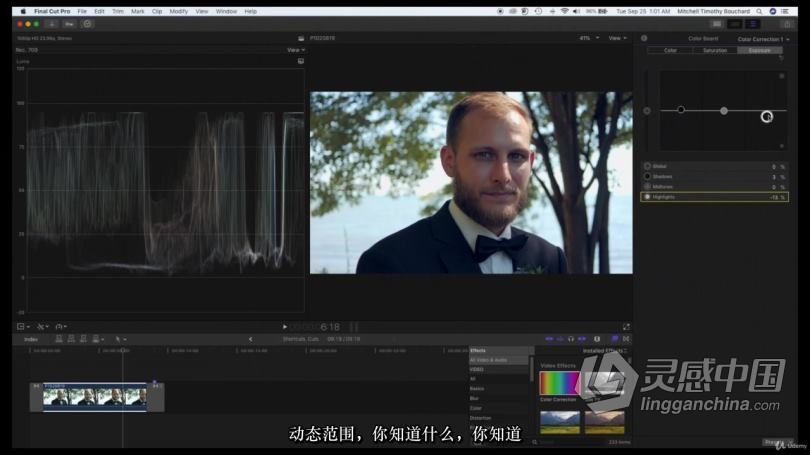Click icon right of scope clip info
This screenshot has height=455, width=810.
[301, 38]
